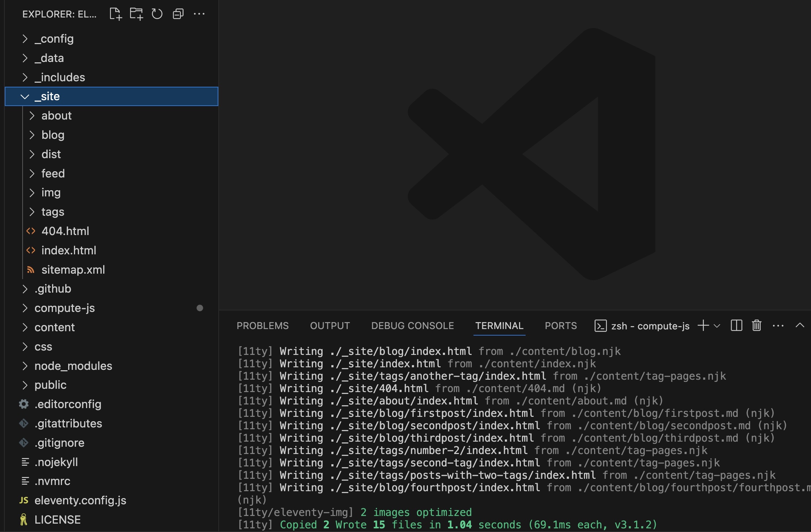This screenshot has height=532, width=811.
Task: Click the New File icon in the Explorer
Action: [x=116, y=14]
